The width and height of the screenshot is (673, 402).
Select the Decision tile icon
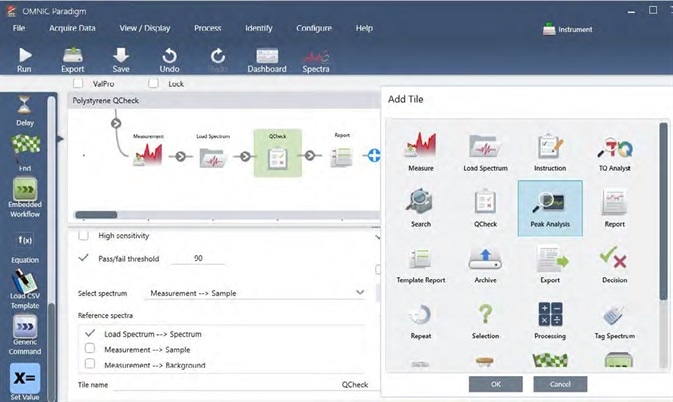[x=613, y=263]
